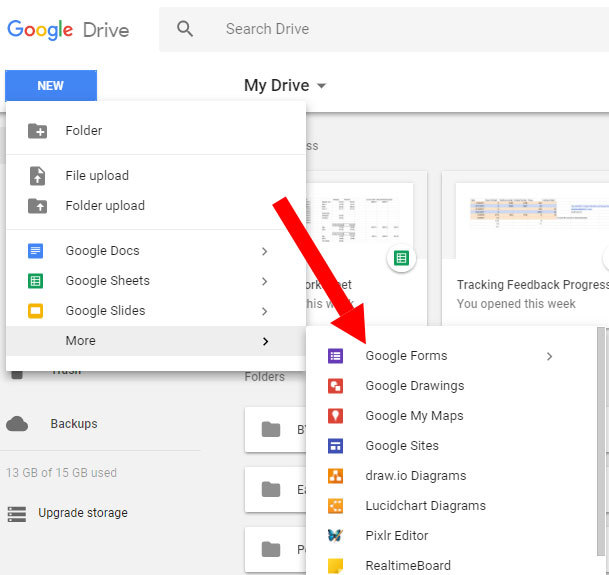This screenshot has height=575, width=609.
Task: Choose Google Forms from submenu
Action: coord(451,356)
